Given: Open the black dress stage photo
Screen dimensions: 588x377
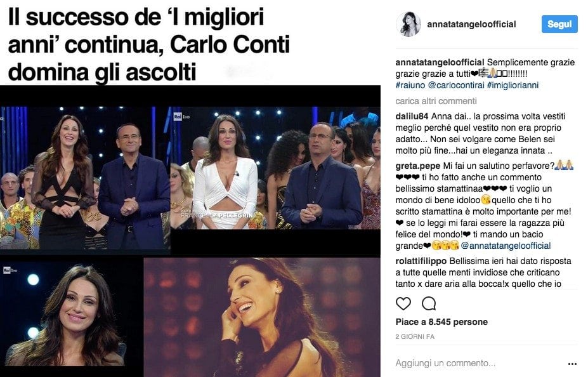Looking at the screenshot, I should tap(85, 178).
